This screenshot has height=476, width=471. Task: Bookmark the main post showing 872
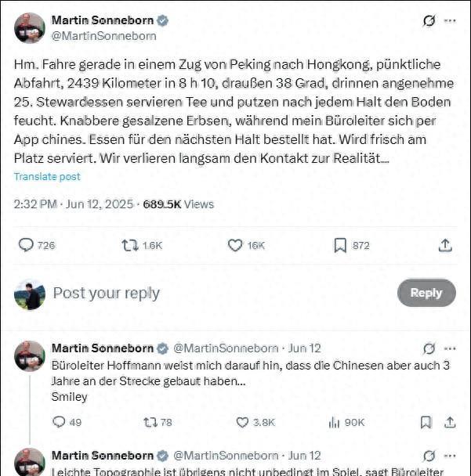pyautogui.click(x=340, y=245)
